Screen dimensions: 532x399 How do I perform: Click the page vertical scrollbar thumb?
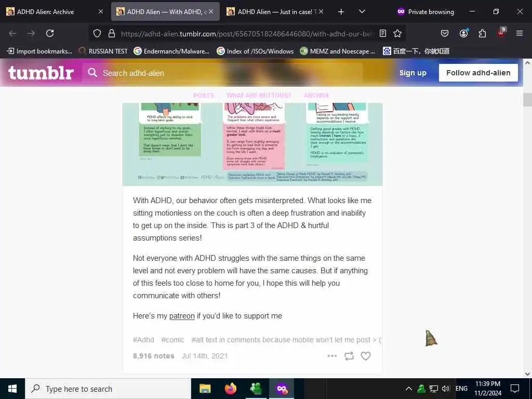coord(527,100)
